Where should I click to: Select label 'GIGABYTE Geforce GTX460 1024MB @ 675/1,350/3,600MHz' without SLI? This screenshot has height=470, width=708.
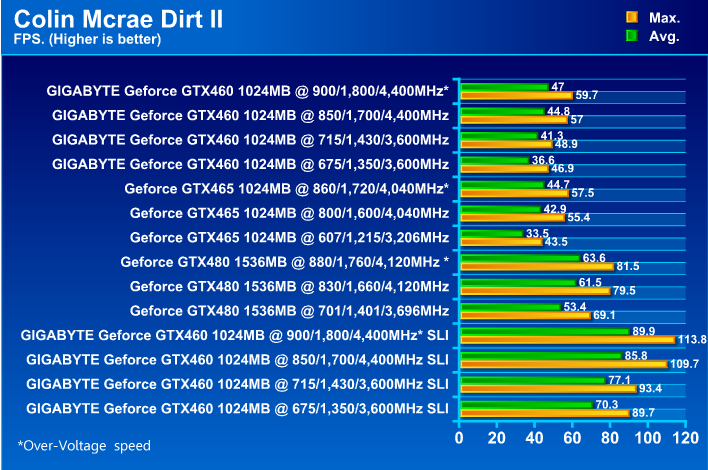pyautogui.click(x=251, y=164)
